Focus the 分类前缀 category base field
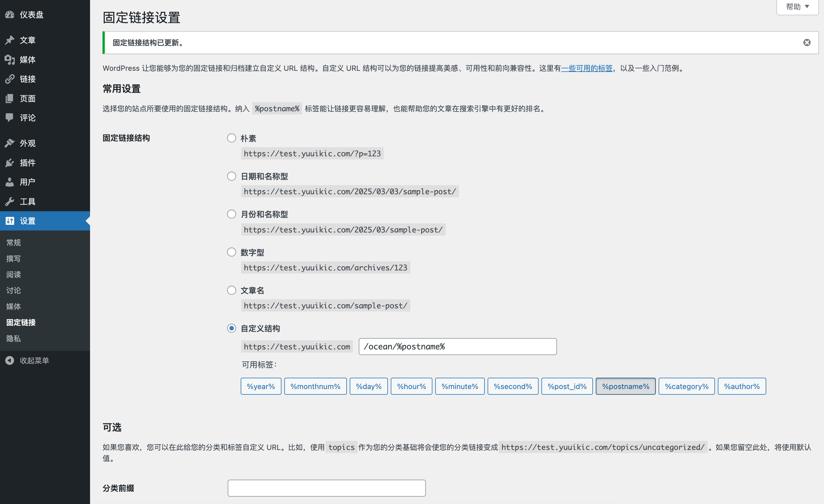Image resolution: width=824 pixels, height=504 pixels. tap(326, 488)
